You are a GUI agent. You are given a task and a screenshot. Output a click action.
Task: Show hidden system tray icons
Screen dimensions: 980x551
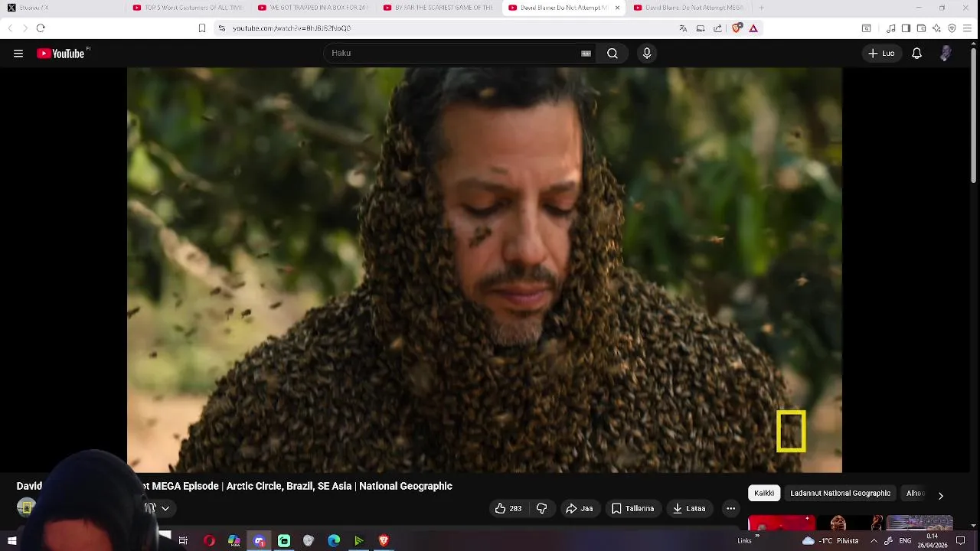tap(874, 541)
